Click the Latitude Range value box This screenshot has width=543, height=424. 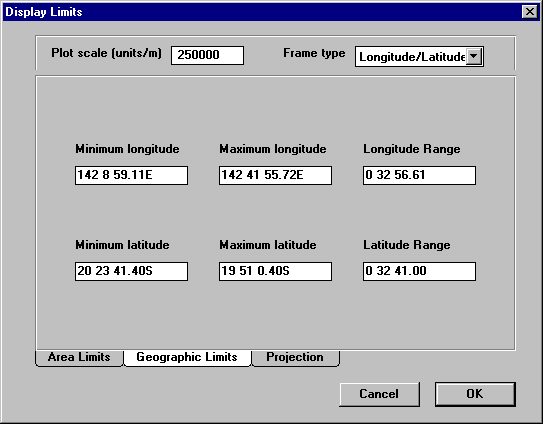(x=419, y=271)
